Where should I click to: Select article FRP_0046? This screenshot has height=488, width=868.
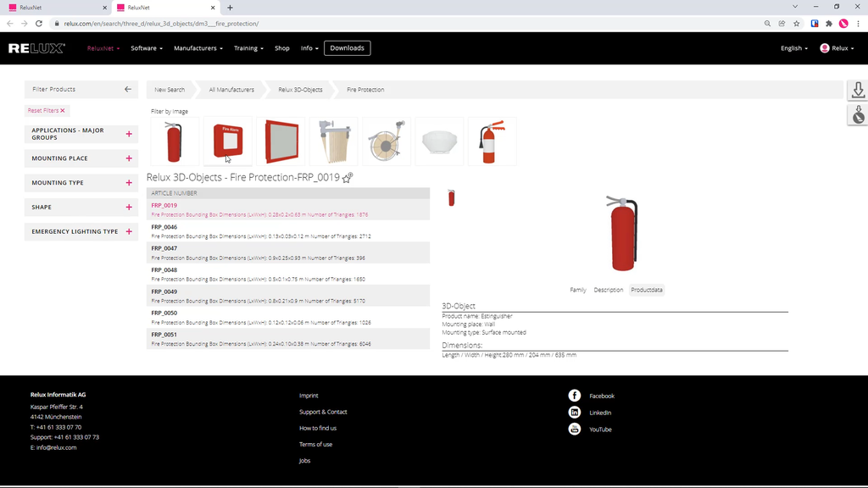pyautogui.click(x=288, y=231)
